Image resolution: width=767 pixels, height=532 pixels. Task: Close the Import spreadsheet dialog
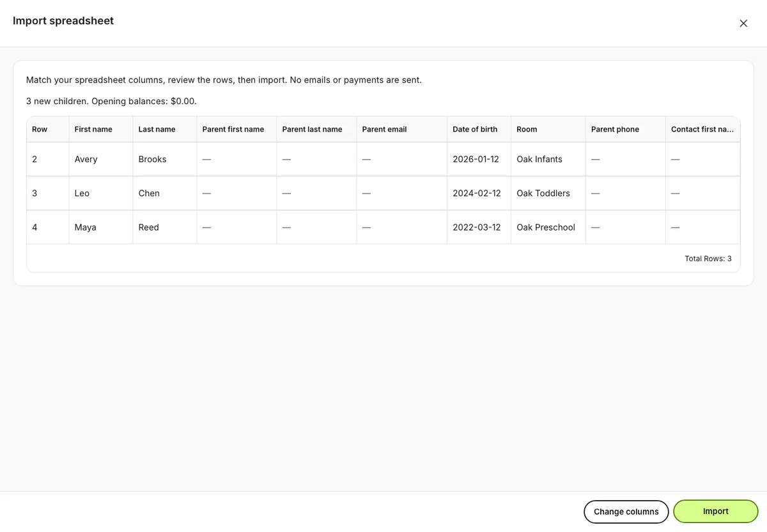click(x=743, y=23)
